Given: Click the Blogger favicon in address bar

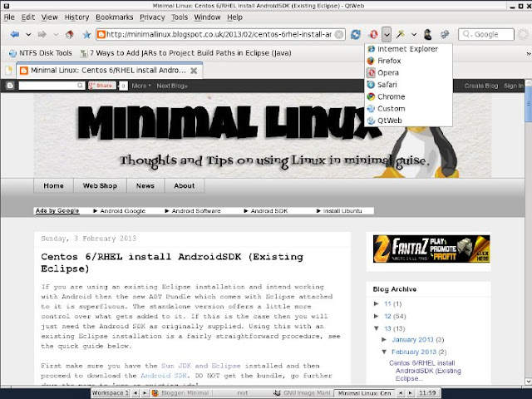Looking at the screenshot, I should pyautogui.click(x=101, y=34).
